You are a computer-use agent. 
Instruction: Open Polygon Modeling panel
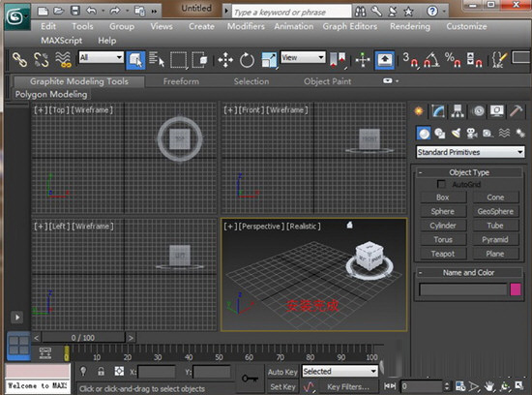click(51, 95)
